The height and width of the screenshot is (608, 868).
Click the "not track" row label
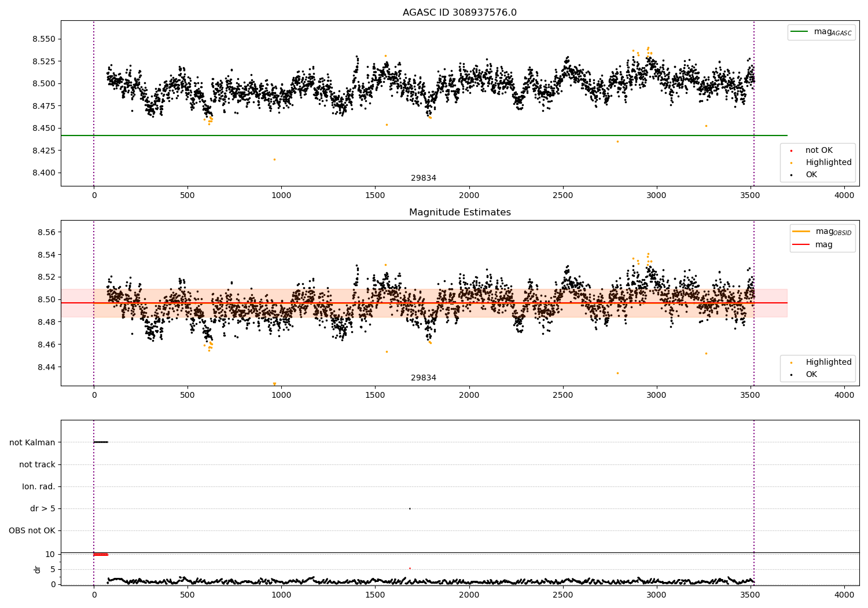tap(37, 464)
